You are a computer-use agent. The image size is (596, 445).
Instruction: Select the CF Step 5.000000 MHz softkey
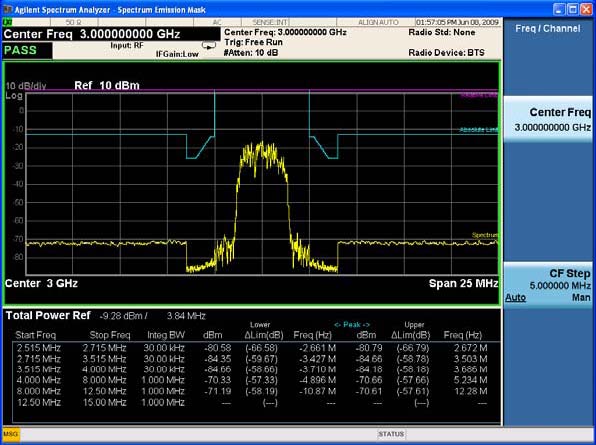[548, 285]
